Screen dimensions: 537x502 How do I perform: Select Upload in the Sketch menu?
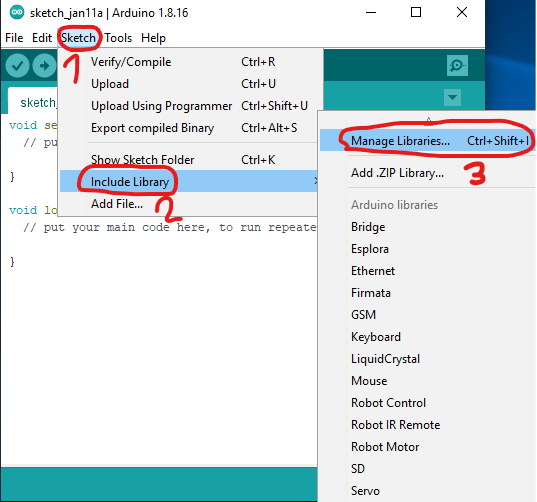(190, 84)
